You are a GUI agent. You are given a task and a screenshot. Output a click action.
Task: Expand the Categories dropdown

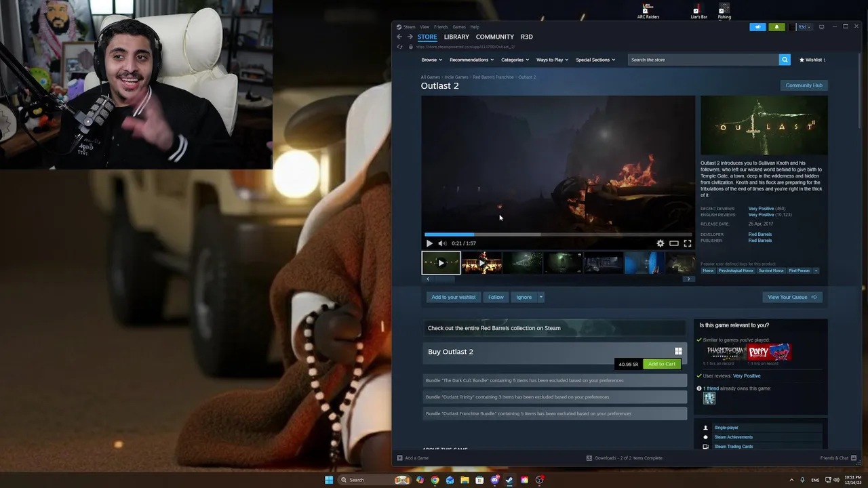515,60
